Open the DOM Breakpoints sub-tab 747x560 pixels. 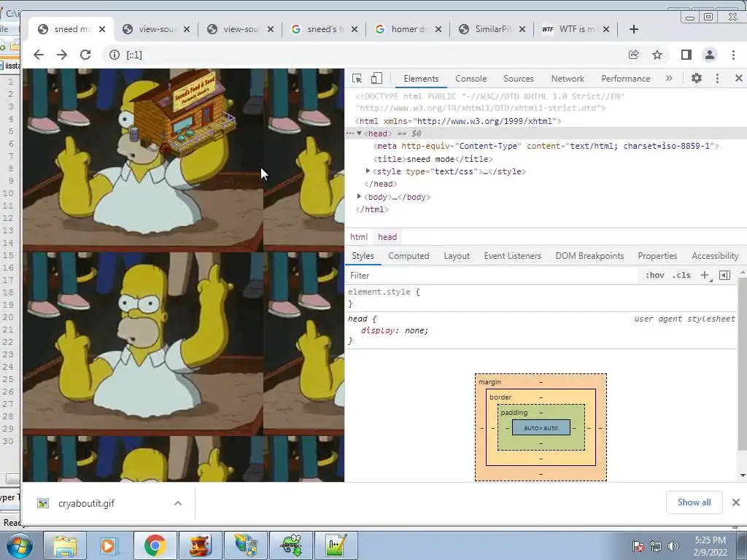pyautogui.click(x=589, y=256)
